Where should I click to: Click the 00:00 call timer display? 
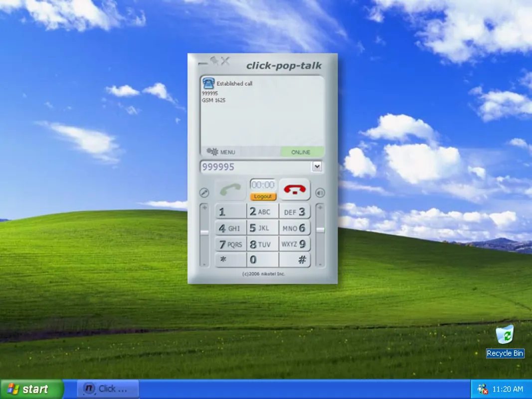(x=263, y=185)
